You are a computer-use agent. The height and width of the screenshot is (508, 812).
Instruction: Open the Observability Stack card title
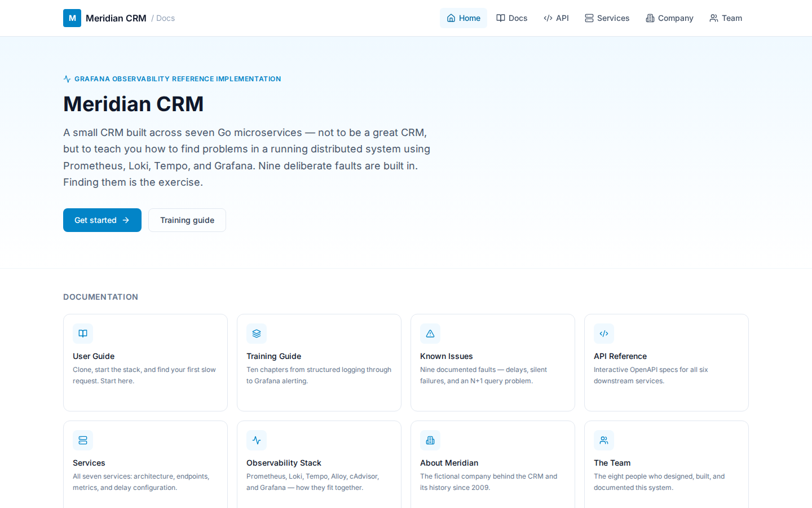(x=284, y=463)
